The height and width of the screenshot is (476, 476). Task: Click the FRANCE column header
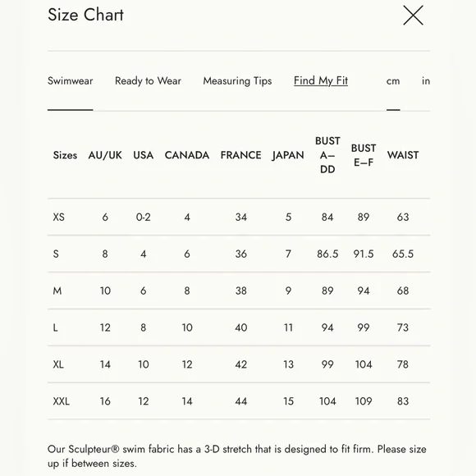coord(240,155)
